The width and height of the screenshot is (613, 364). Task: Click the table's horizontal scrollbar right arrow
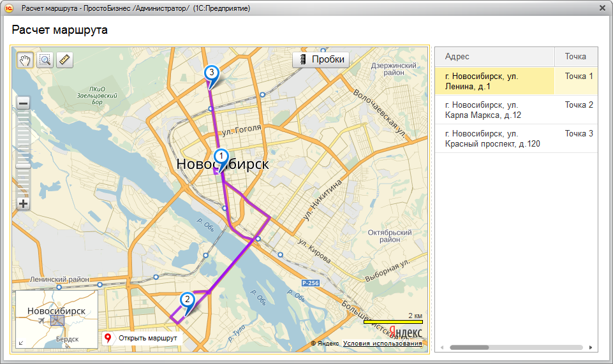pyautogui.click(x=591, y=347)
